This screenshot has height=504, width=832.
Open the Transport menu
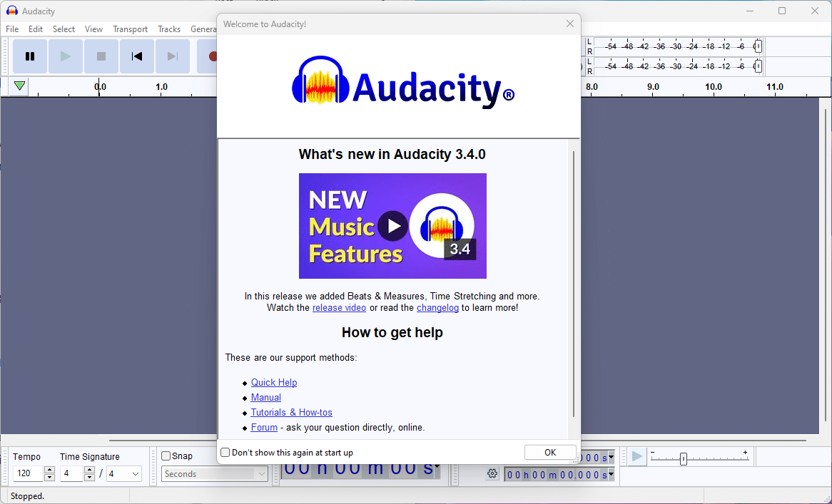(130, 29)
